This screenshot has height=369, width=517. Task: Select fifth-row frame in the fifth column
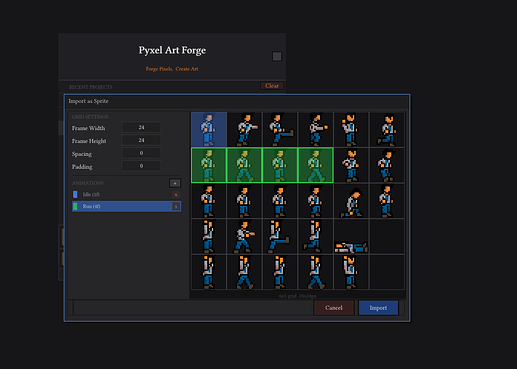pyautogui.click(x=351, y=272)
